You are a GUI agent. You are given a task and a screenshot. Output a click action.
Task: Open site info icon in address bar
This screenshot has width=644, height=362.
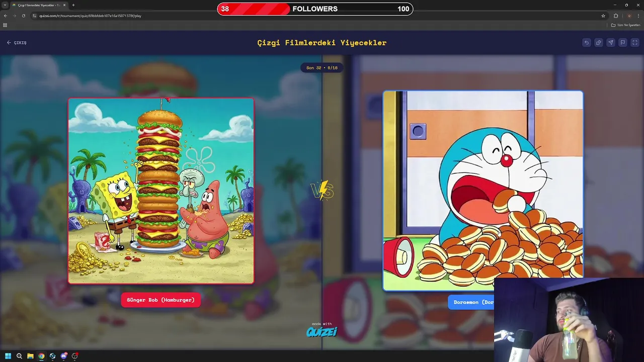[x=35, y=16]
